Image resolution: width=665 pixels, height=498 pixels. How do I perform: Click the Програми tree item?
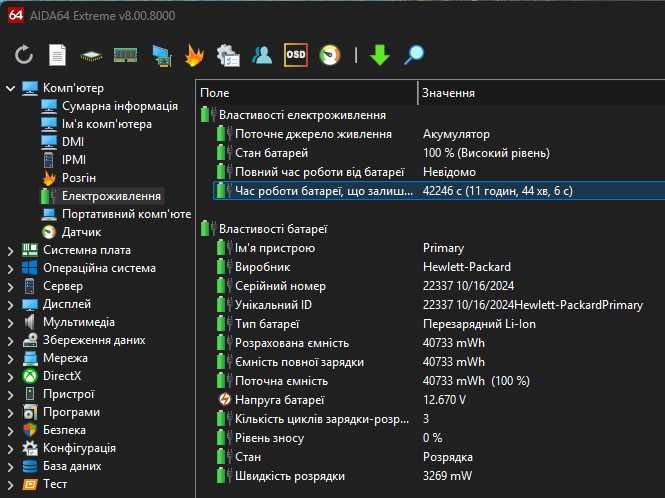(x=71, y=412)
